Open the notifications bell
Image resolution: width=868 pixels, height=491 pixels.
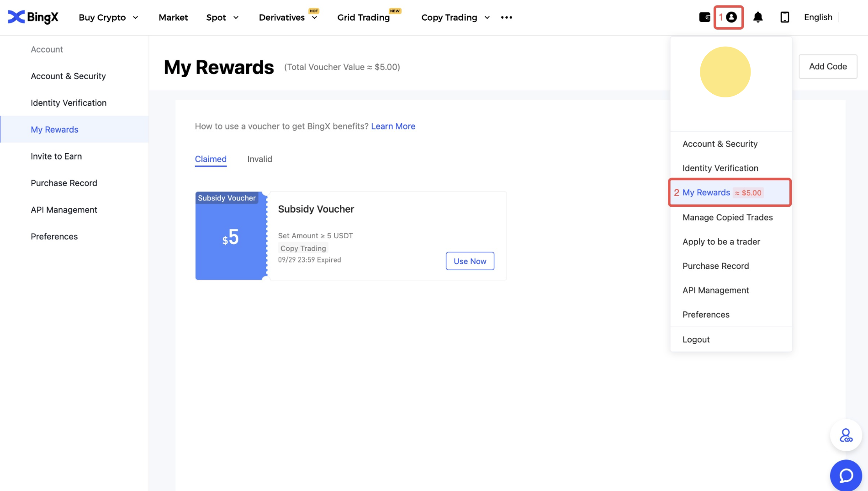coord(758,17)
